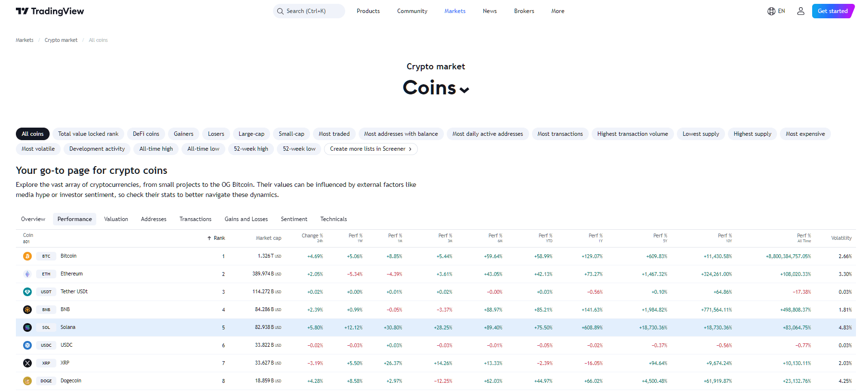Image resolution: width=868 pixels, height=392 pixels.
Task: Open the Brokers menu
Action: (x=524, y=11)
